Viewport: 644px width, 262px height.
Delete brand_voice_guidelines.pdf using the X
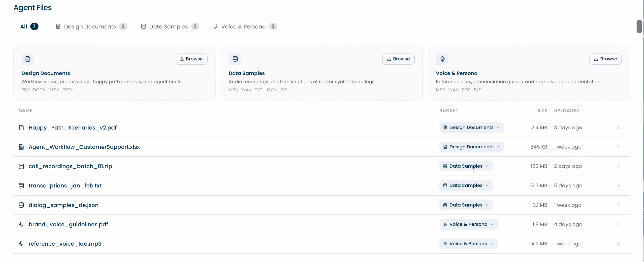pos(618,224)
